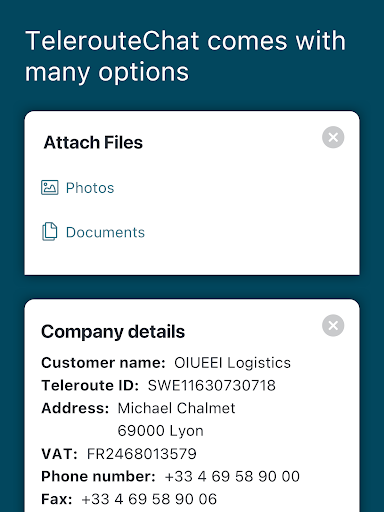Close the Attach Files card

[333, 137]
